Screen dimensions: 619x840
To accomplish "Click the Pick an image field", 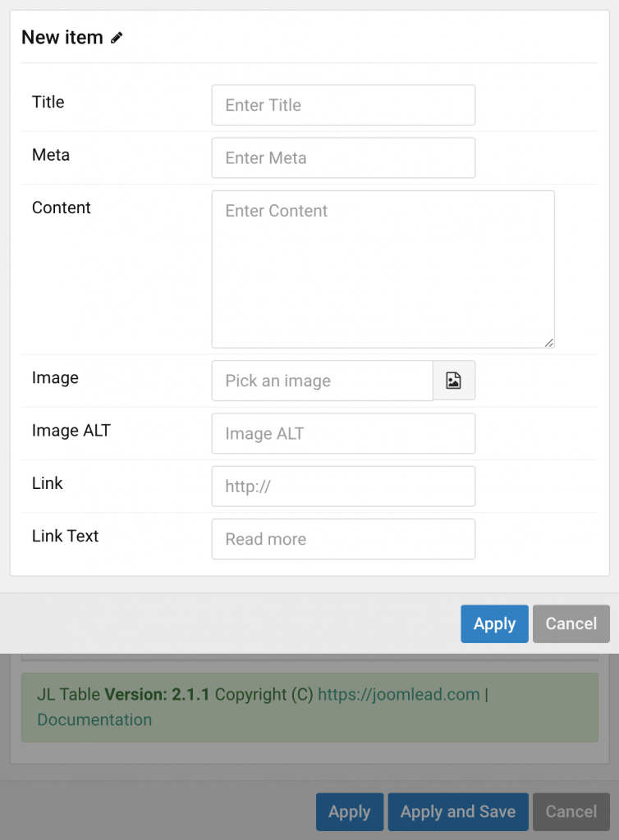I will pyautogui.click(x=322, y=380).
